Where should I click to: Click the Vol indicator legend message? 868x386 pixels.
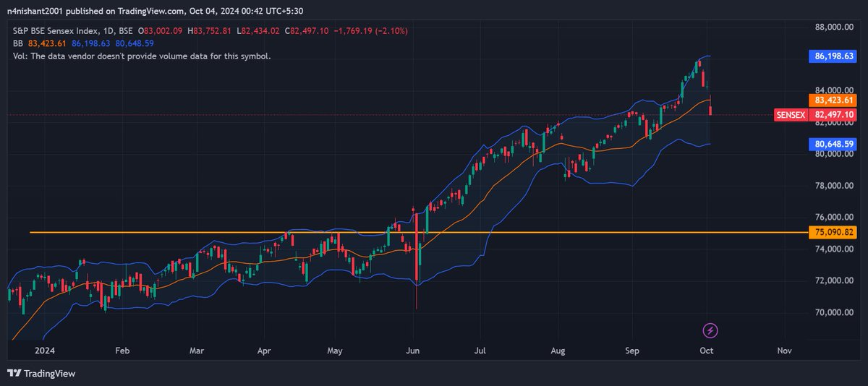tap(142, 56)
